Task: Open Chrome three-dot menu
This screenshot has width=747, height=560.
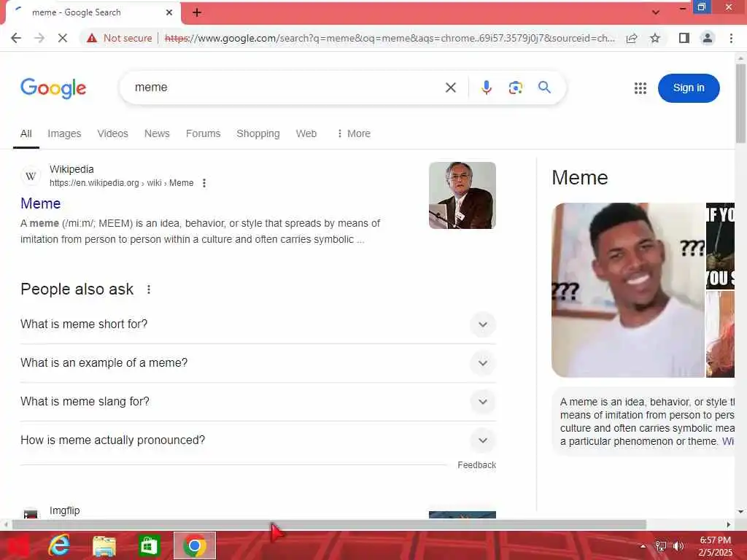Action: [731, 38]
